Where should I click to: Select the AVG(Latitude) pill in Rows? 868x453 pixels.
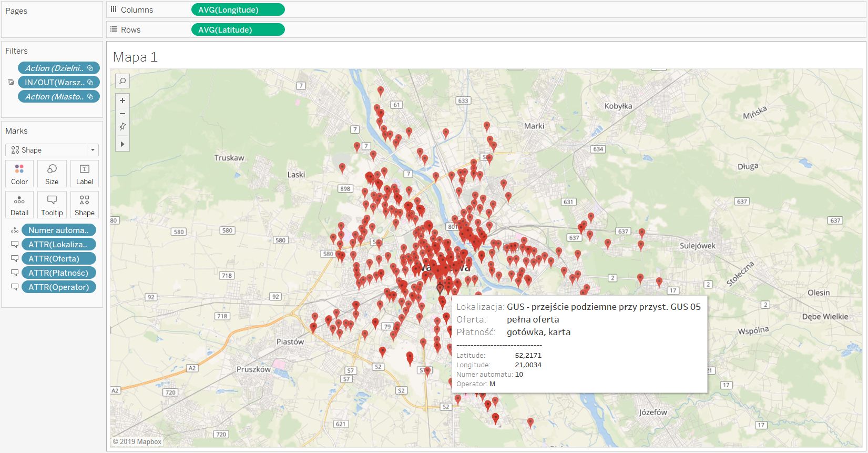238,29
